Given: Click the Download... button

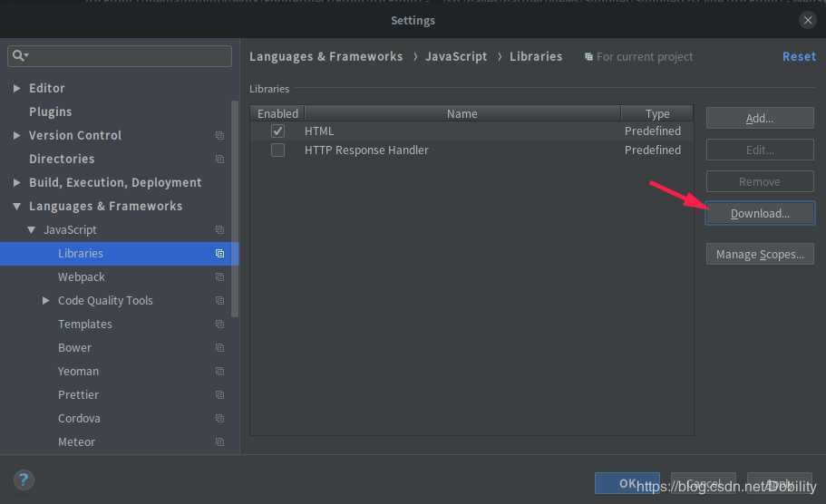Looking at the screenshot, I should 760,213.
